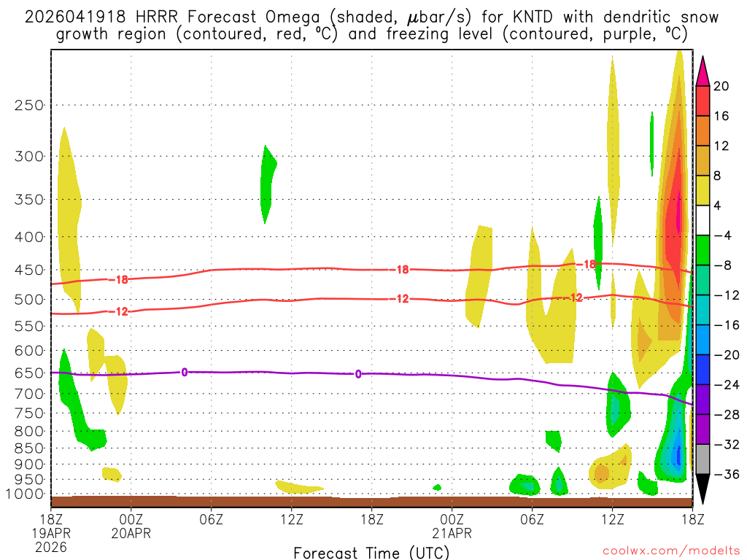Click the 'Forecast Time (UTC)' axis label
This screenshot has height=560, width=747.
(371, 553)
